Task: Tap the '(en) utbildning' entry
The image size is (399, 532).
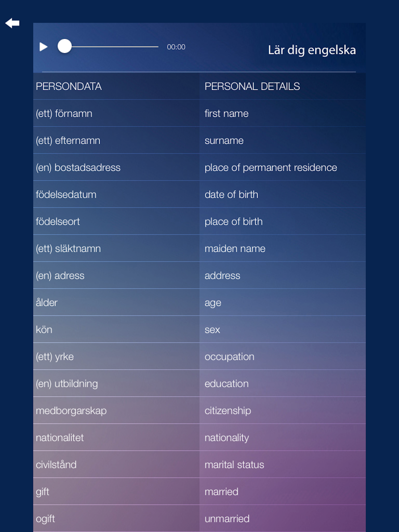Action: [67, 384]
